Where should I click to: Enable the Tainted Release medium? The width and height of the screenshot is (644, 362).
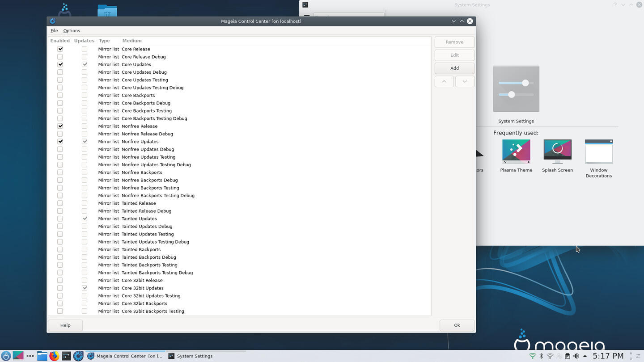pos(60,203)
